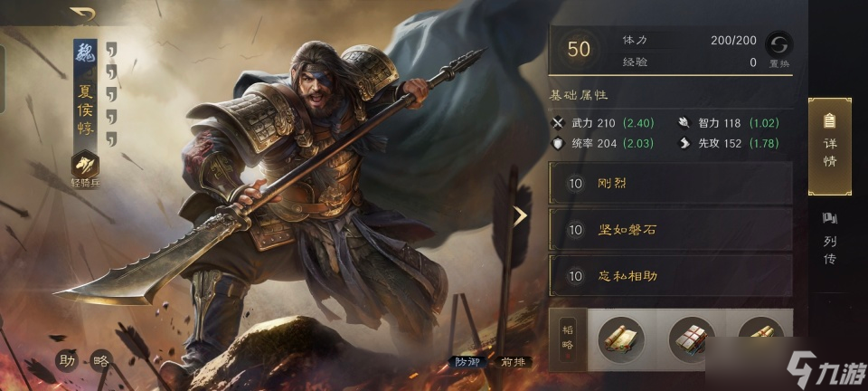
Task: Open the 略 strategy round icon
Action: tap(101, 361)
